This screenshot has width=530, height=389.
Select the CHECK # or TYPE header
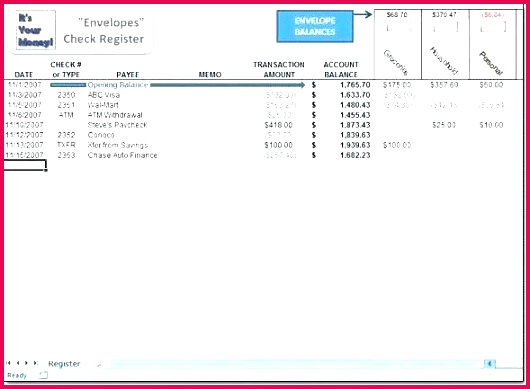pyautogui.click(x=66, y=69)
